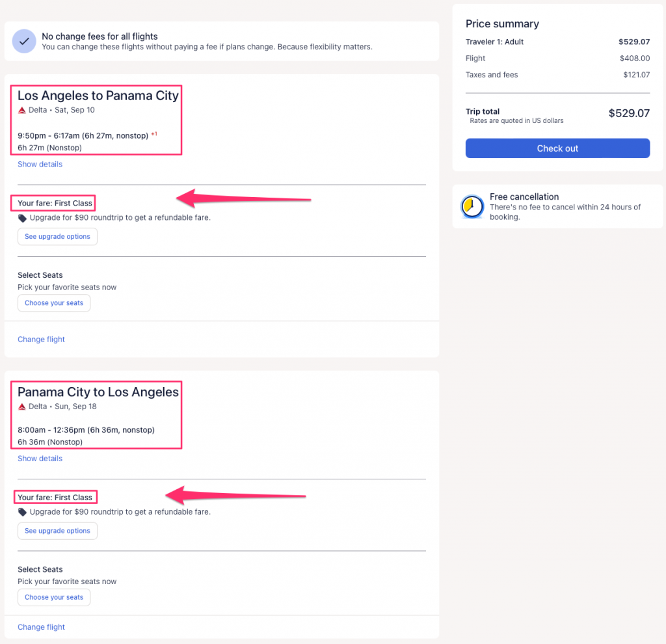Expand Show details for Panama City return flight

[x=40, y=459]
